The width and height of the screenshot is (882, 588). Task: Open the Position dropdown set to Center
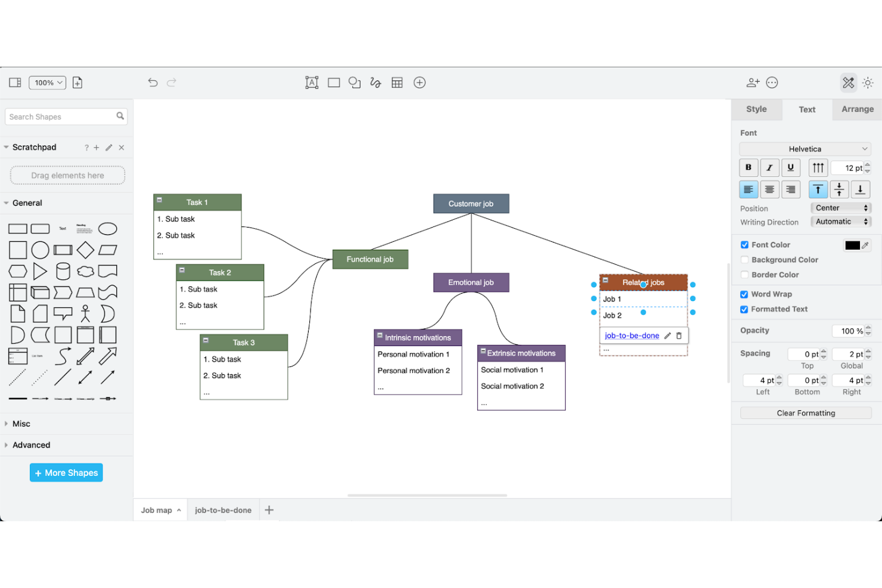841,208
